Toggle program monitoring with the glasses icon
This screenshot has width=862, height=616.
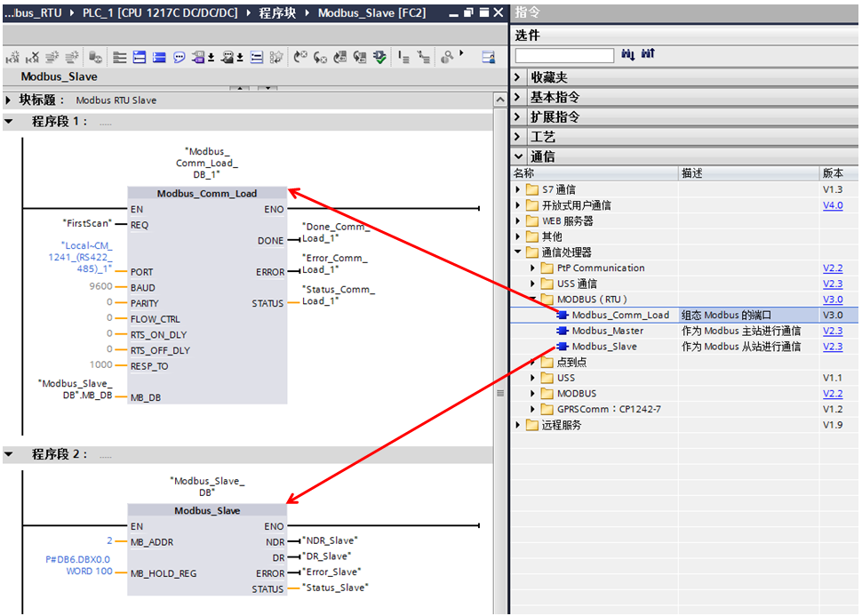coord(448,56)
